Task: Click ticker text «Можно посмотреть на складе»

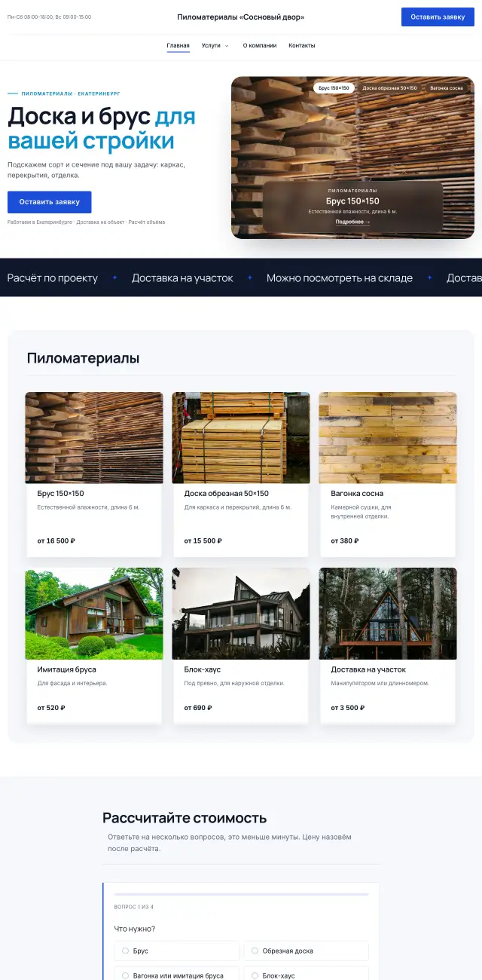Action: click(340, 278)
